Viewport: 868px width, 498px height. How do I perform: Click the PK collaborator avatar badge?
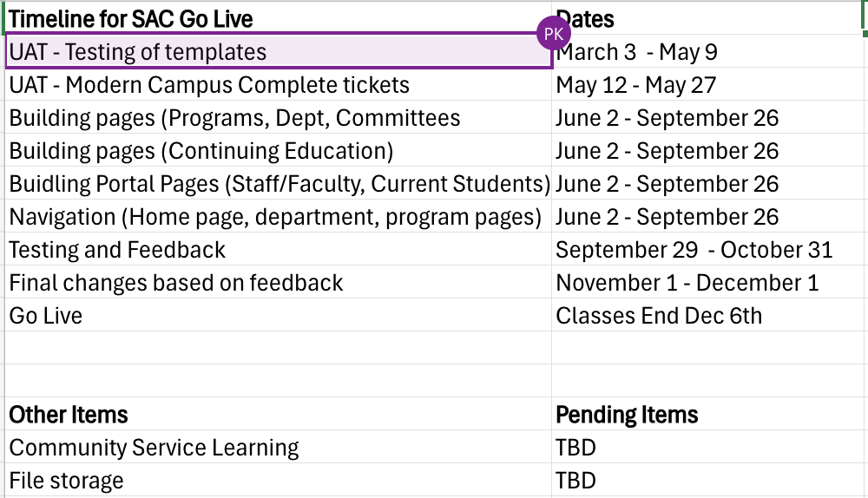(554, 34)
